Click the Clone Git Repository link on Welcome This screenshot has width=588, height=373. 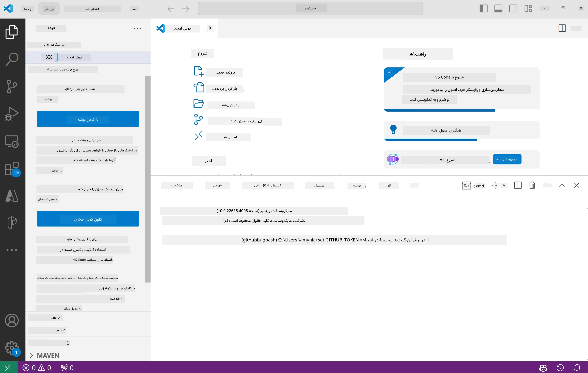244,121
